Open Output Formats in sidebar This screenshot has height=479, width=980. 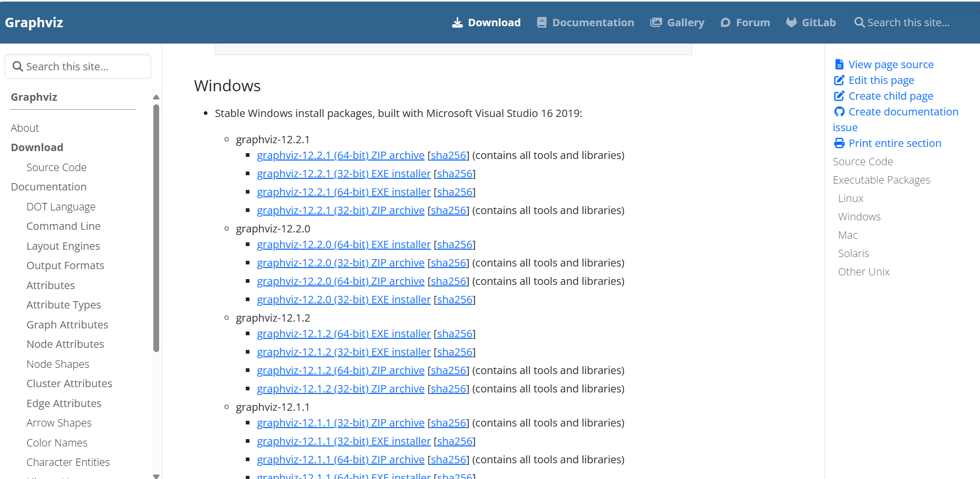[65, 265]
